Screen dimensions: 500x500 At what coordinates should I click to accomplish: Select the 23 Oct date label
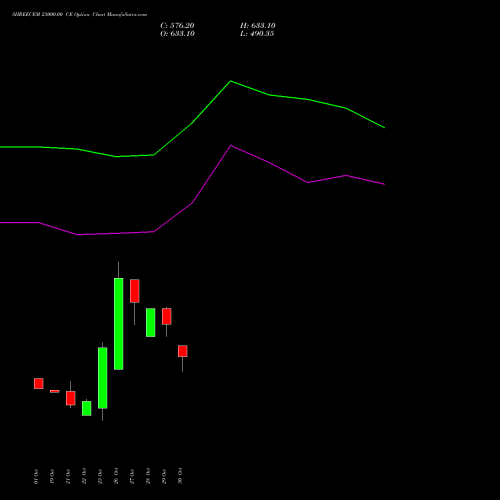100,476
